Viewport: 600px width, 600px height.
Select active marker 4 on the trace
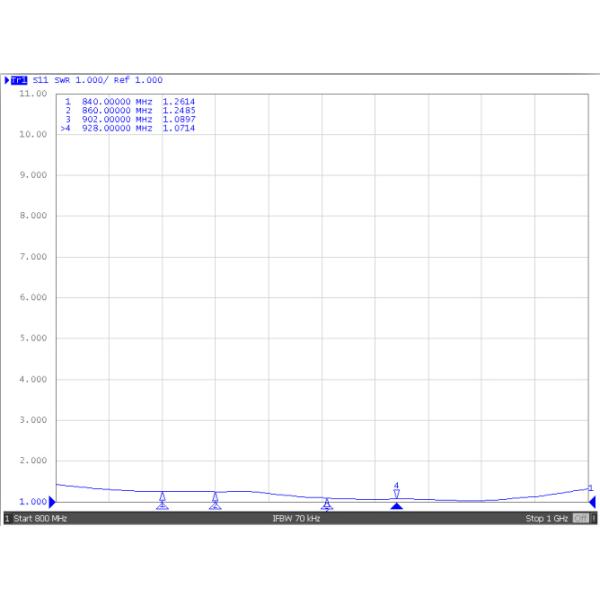click(396, 491)
